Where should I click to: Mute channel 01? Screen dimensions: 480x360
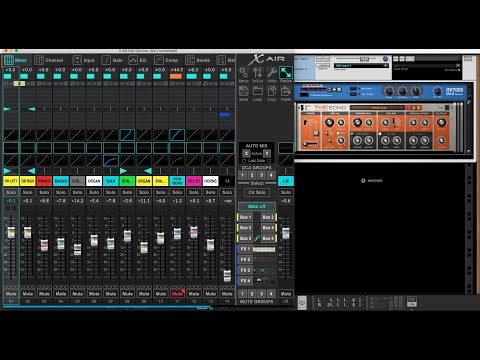pyautogui.click(x=11, y=294)
